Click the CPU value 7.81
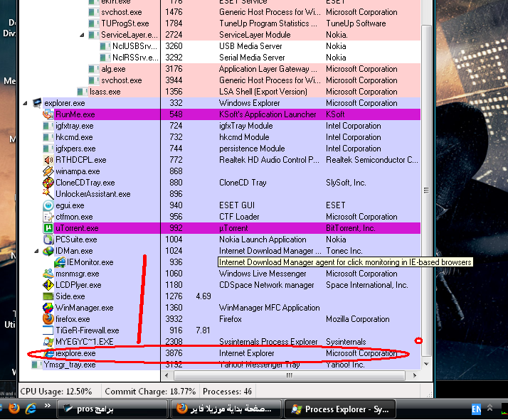The width and height of the screenshot is (508, 420). coord(203,330)
